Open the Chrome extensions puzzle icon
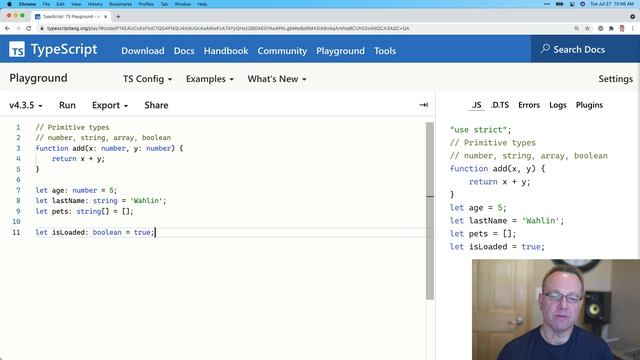 (611, 28)
